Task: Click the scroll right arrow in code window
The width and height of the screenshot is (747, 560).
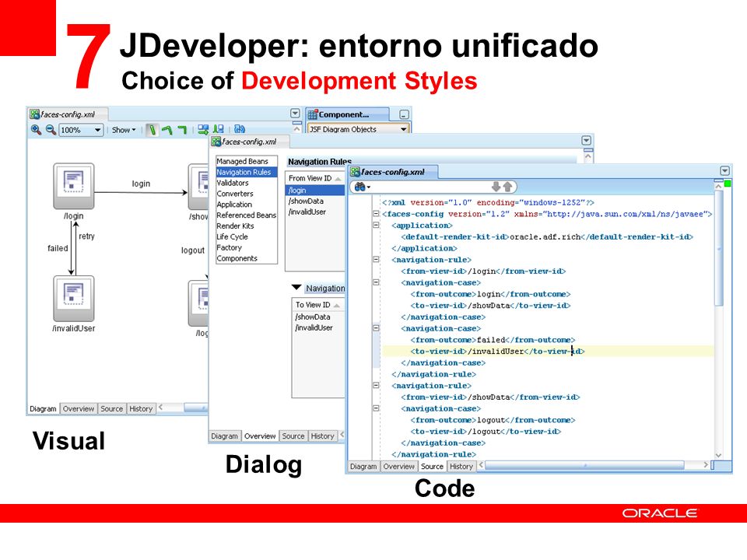Action: [706, 465]
